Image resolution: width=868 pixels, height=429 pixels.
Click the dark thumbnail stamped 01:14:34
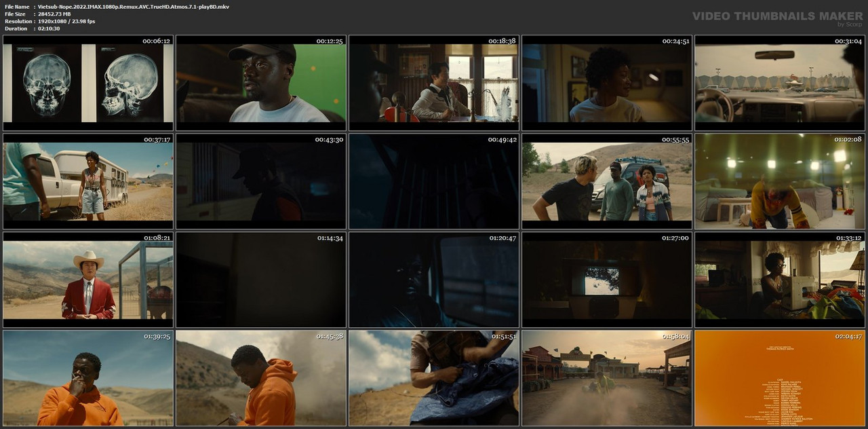point(261,280)
